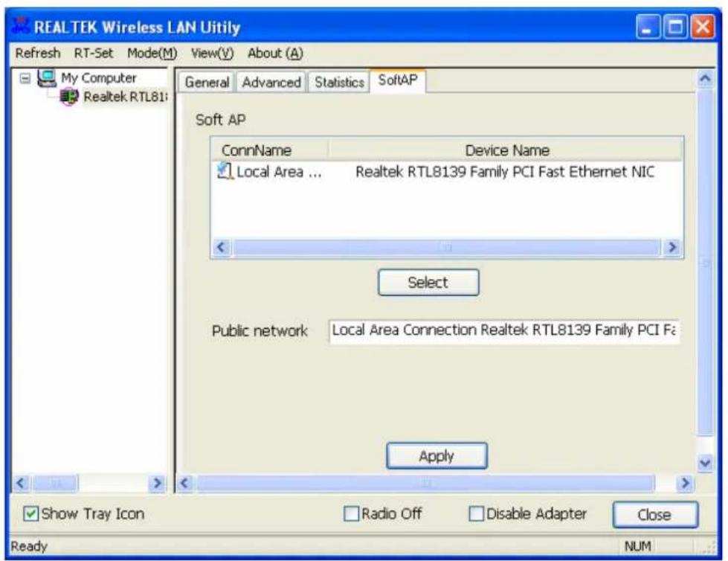Open the Refresh menu
This screenshot has height=561, width=728.
click(38, 53)
